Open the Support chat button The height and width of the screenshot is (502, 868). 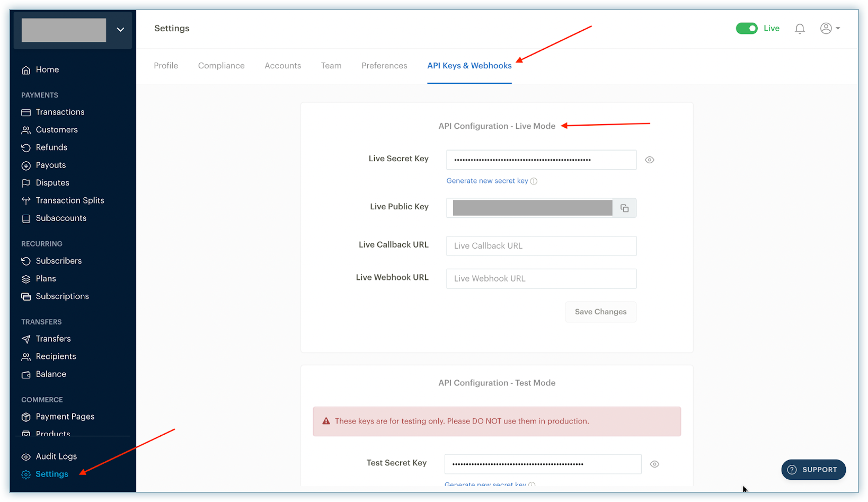tap(813, 470)
